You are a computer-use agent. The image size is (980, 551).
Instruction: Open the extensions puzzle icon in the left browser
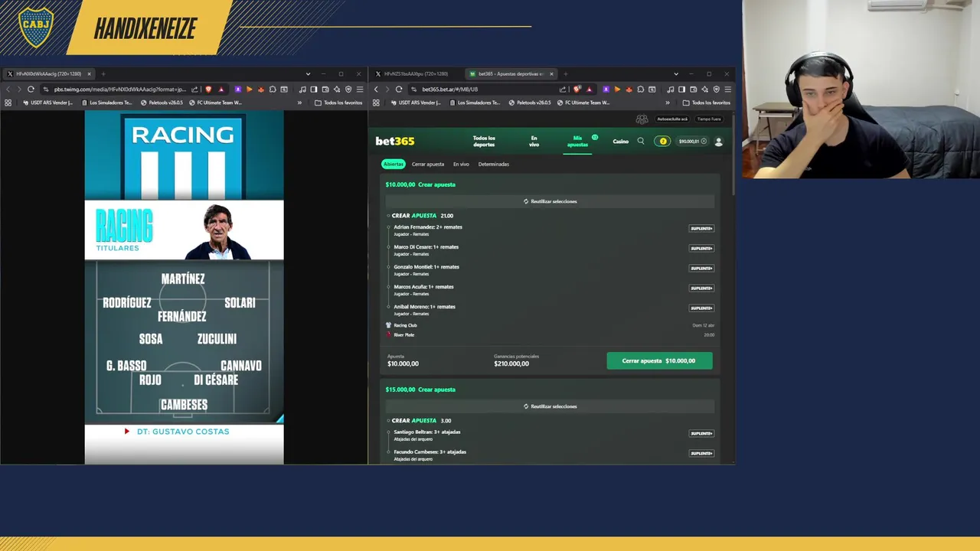[273, 89]
